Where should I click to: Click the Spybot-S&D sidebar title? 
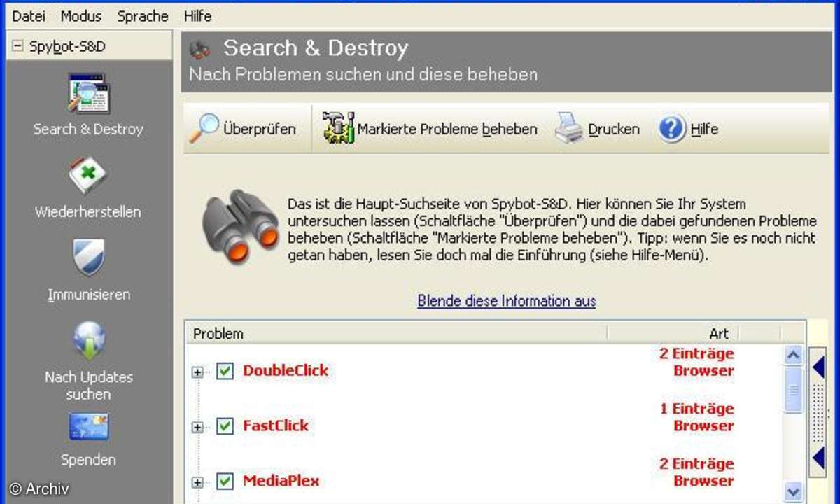(x=68, y=47)
